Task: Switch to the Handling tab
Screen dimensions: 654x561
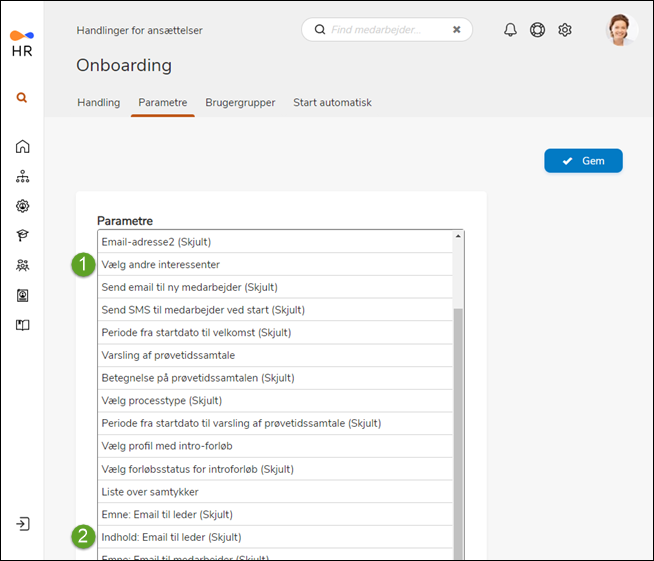Action: 98,102
